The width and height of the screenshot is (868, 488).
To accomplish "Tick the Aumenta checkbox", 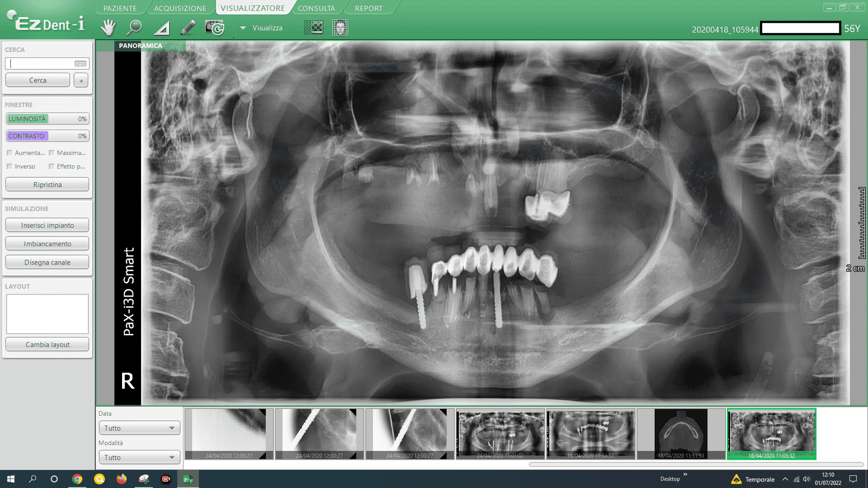I will [9, 153].
